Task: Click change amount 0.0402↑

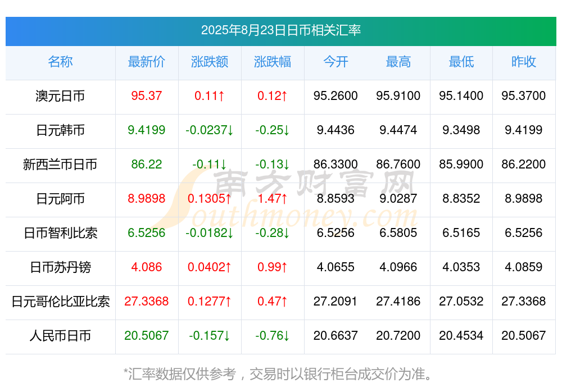Action: click(210, 267)
